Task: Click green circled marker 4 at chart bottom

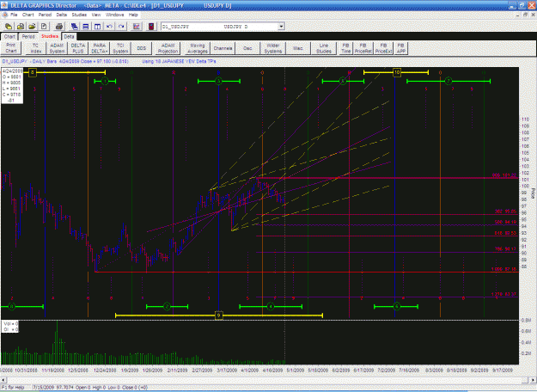Action: [x=271, y=306]
